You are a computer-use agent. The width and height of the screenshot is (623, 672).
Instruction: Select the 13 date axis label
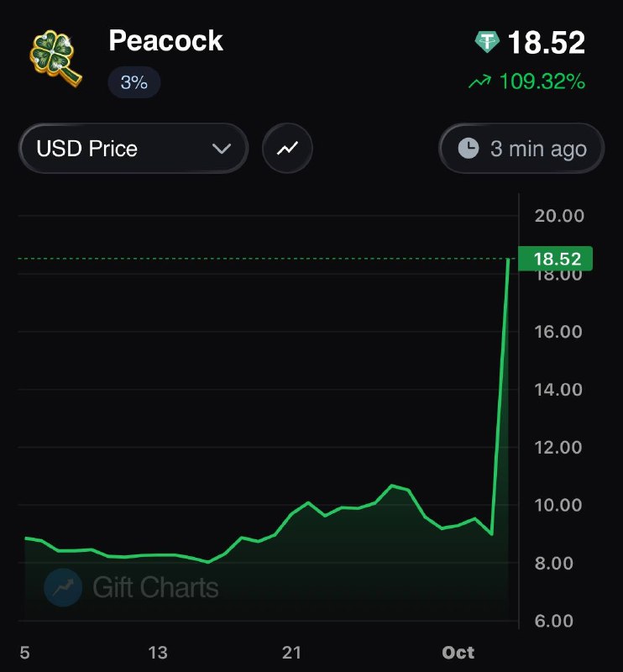[158, 653]
